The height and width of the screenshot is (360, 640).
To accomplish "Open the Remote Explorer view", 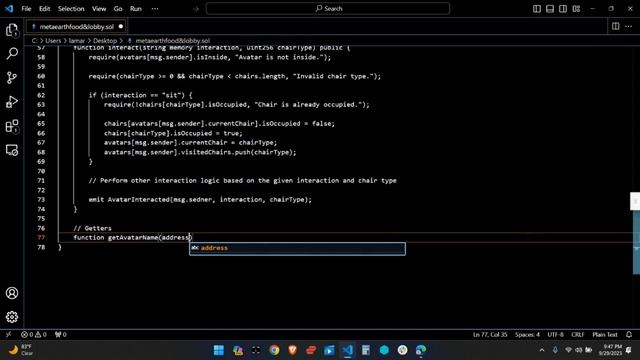I will coord(12,150).
